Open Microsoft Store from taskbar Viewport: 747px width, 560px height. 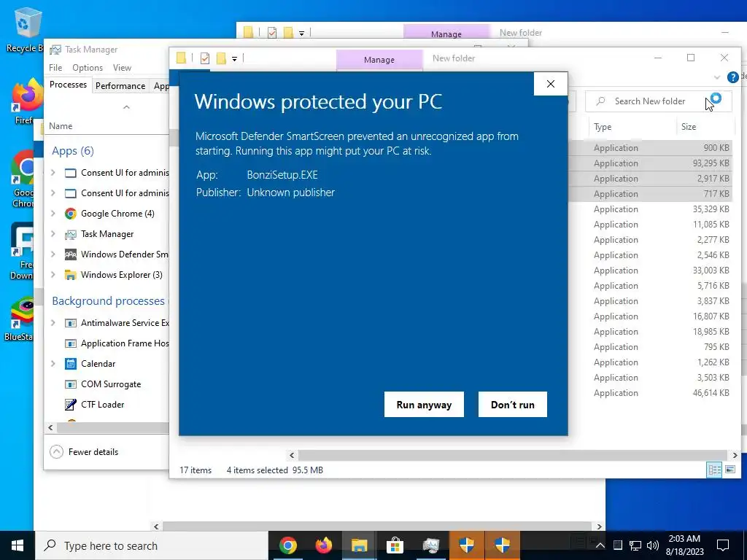point(395,545)
